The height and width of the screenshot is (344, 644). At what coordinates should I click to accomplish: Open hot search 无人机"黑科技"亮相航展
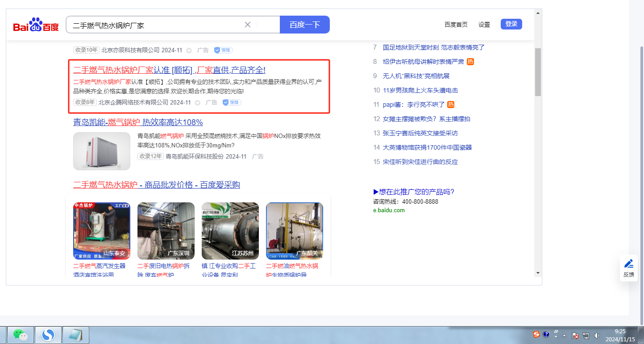pyautogui.click(x=416, y=76)
